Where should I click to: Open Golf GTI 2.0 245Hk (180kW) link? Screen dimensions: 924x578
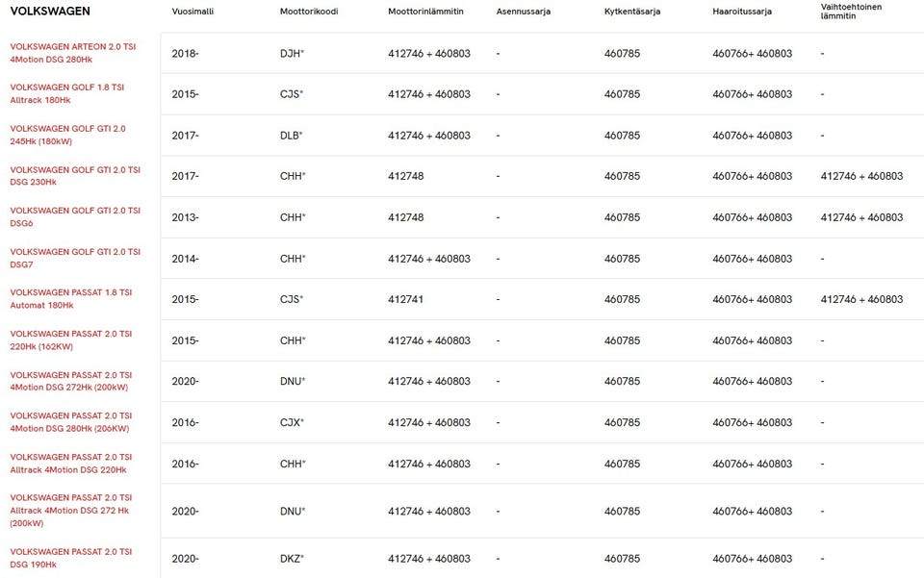[67, 135]
